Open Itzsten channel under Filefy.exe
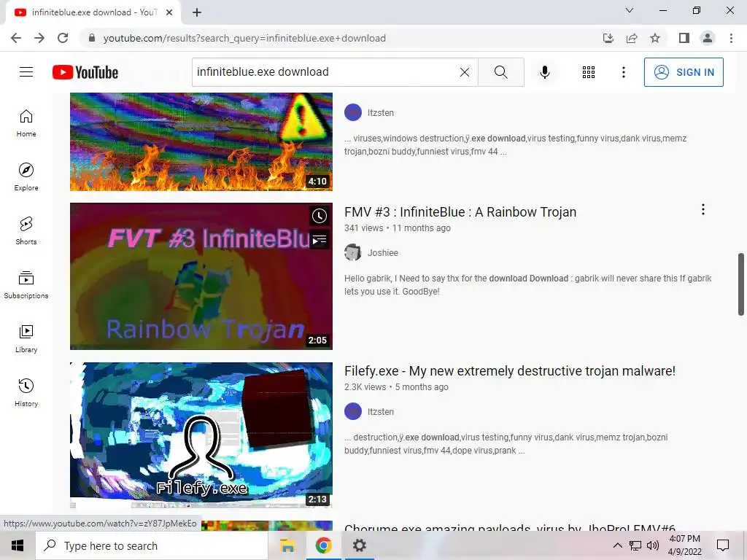This screenshot has height=560, width=747. tap(381, 412)
